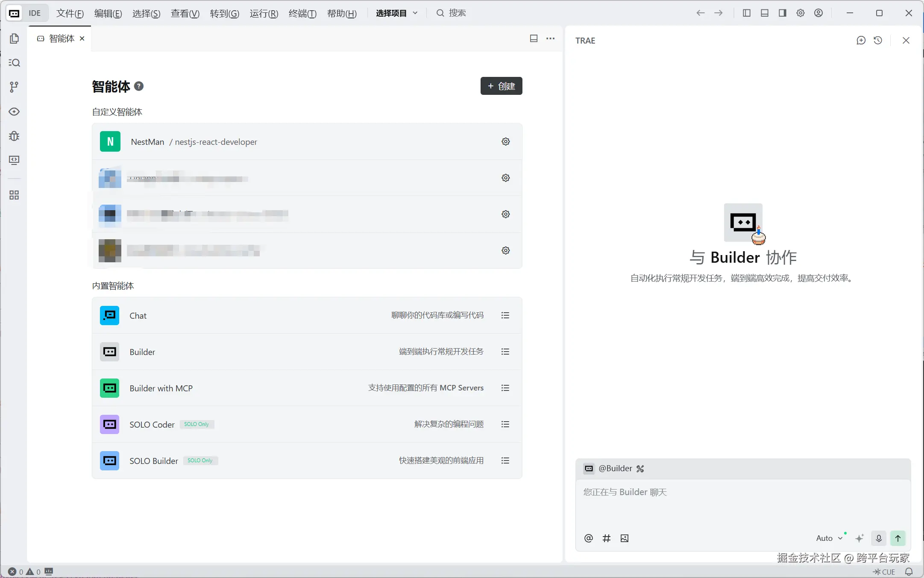Open the Run and Debug bug icon
This screenshot has width=924, height=578.
click(x=14, y=136)
